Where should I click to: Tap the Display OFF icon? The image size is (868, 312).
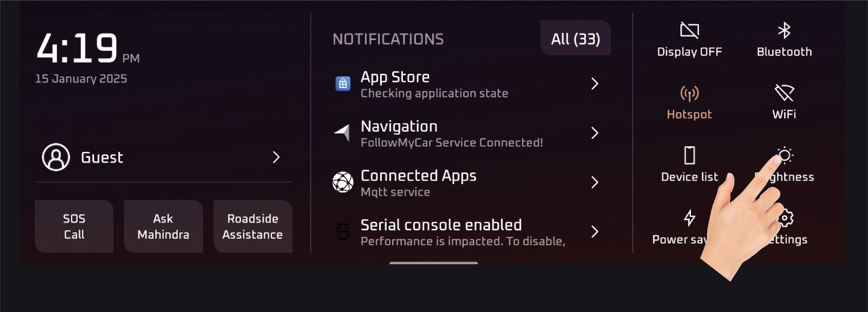(x=689, y=30)
